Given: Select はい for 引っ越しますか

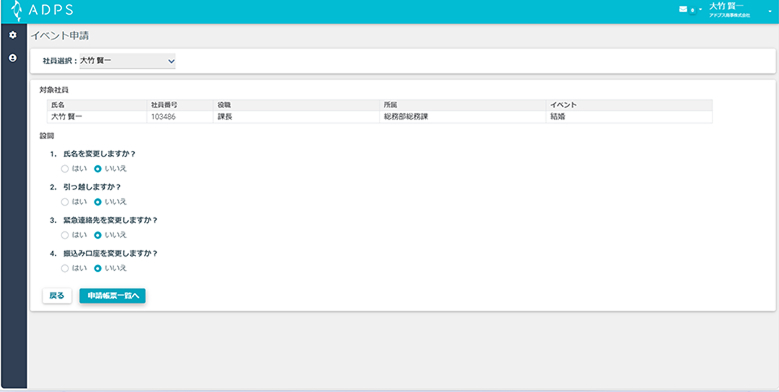Looking at the screenshot, I should [65, 202].
